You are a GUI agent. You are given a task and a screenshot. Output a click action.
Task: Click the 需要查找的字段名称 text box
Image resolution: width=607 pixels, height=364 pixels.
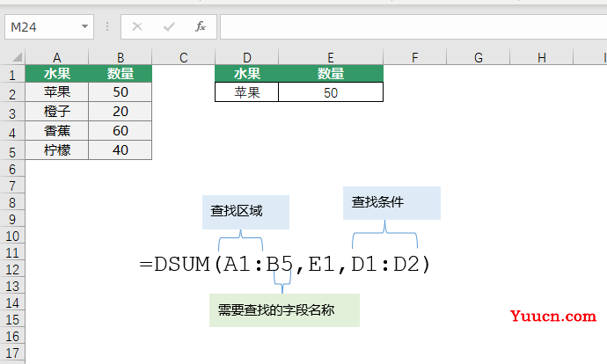(284, 310)
